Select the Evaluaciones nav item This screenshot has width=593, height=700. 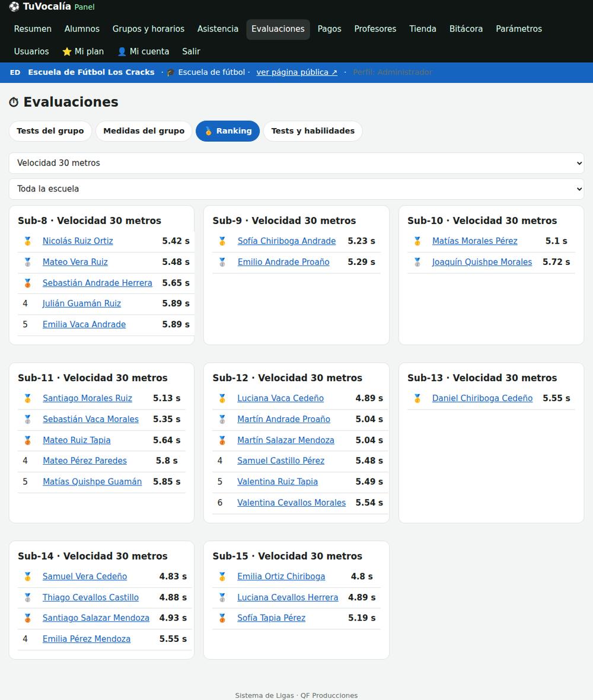[x=278, y=29]
